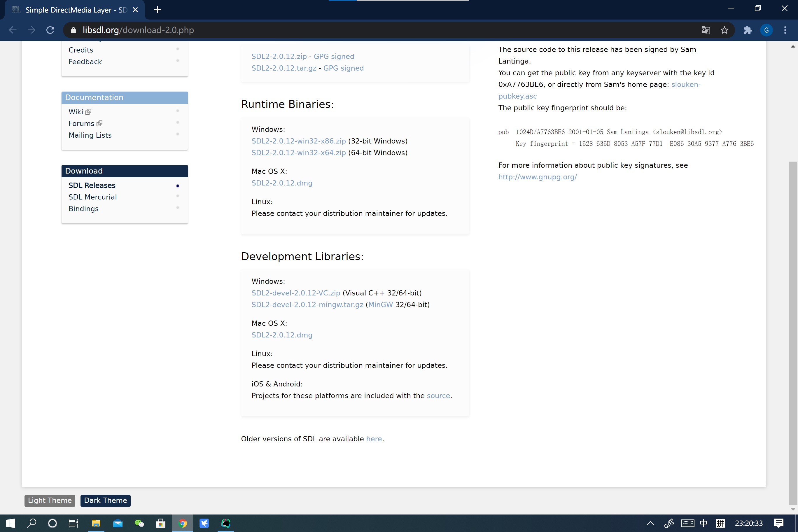
Task: Bookmark this page with star icon
Action: [724, 30]
